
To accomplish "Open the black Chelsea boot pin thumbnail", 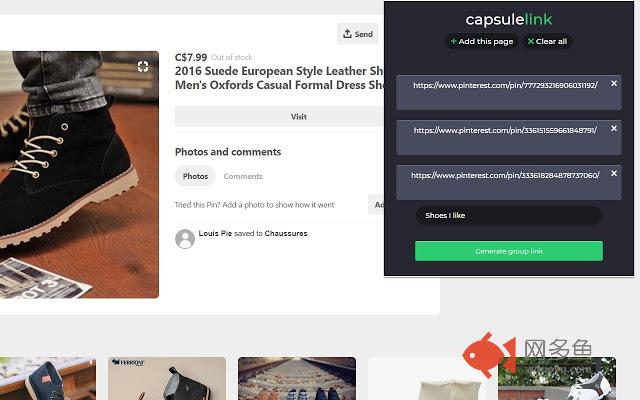I will [x=167, y=378].
